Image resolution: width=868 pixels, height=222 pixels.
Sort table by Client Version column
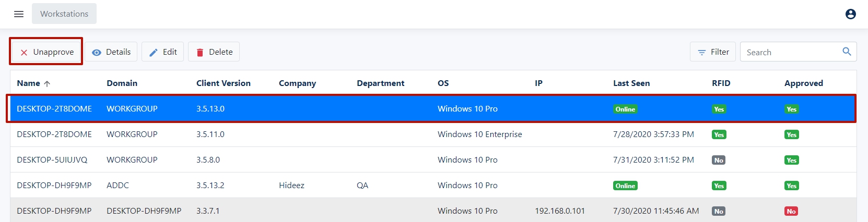[x=223, y=83]
